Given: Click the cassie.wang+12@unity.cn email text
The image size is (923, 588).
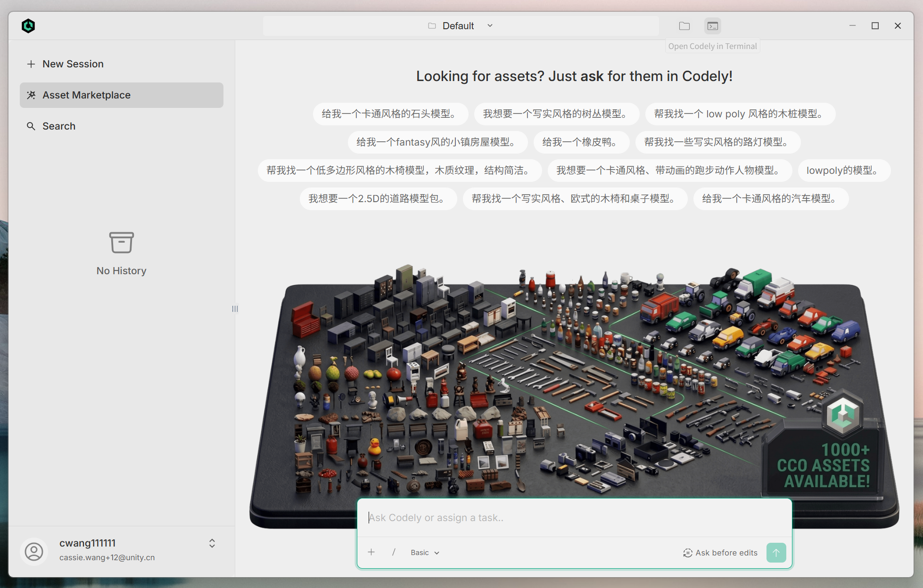Looking at the screenshot, I should pos(107,557).
